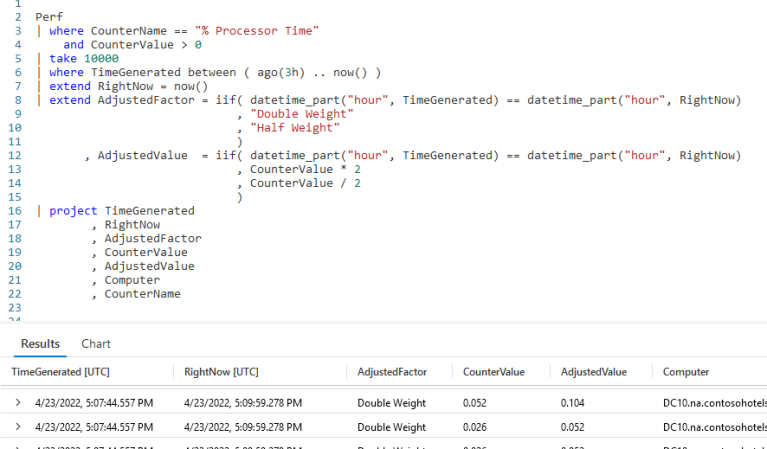Switch to the Chart tab
The image size is (767, 449).
tap(96, 344)
